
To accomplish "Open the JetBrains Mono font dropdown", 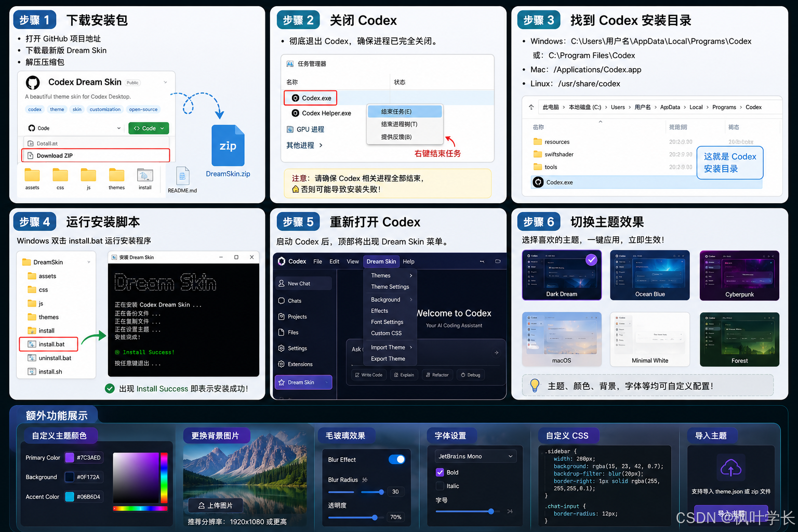I will pos(475,457).
